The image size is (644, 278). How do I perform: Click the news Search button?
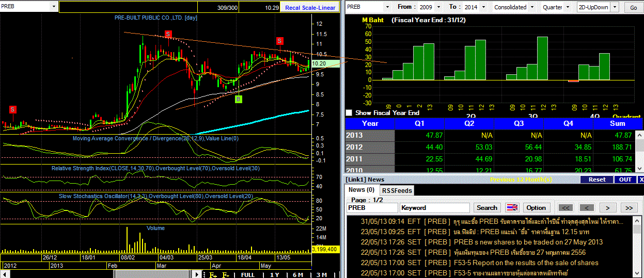(x=487, y=208)
